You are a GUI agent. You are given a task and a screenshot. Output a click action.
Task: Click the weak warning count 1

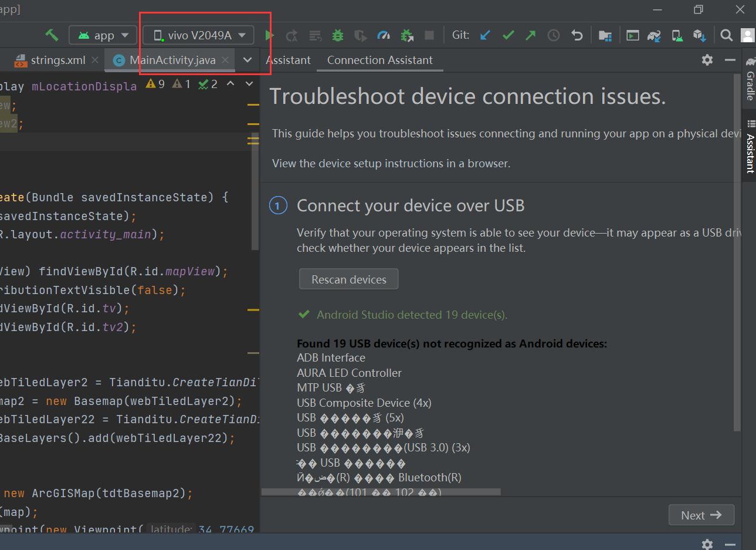pos(181,84)
